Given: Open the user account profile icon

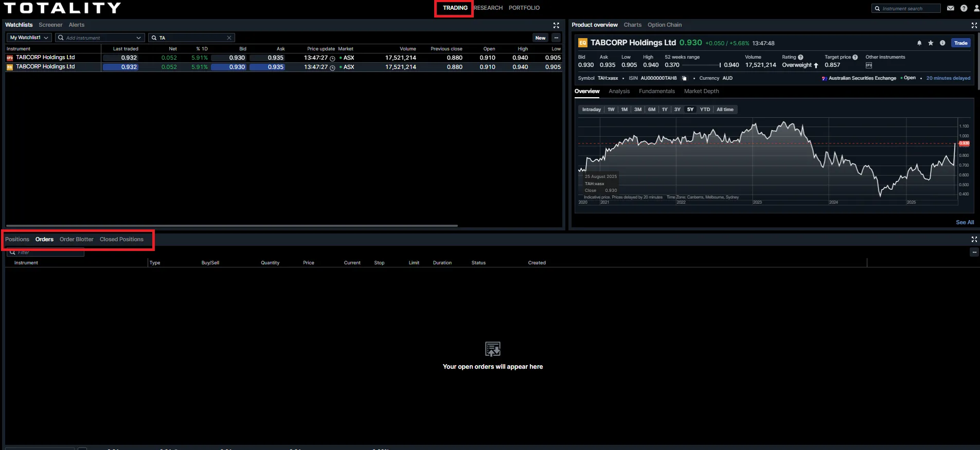Looking at the screenshot, I should click(x=976, y=8).
